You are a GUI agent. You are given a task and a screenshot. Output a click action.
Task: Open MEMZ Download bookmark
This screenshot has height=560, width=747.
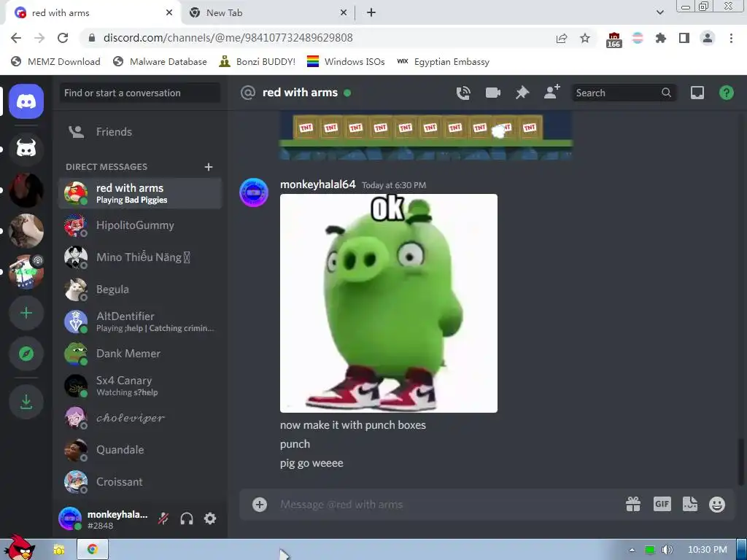55,61
